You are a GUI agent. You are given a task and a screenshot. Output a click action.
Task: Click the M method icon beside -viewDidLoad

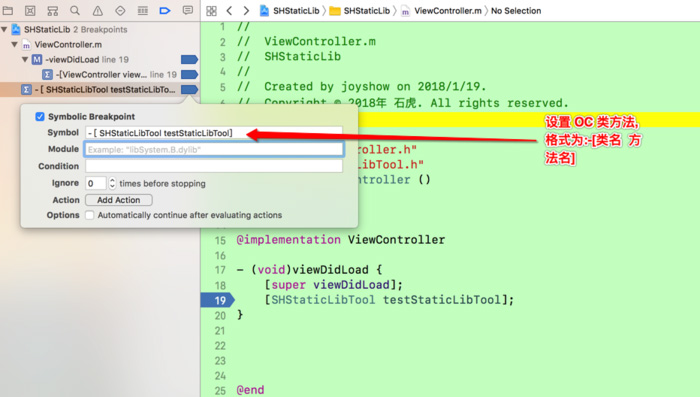[37, 59]
